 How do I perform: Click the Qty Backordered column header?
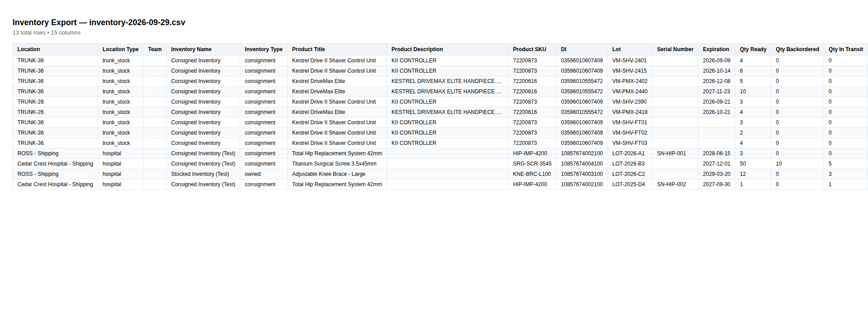(798, 49)
